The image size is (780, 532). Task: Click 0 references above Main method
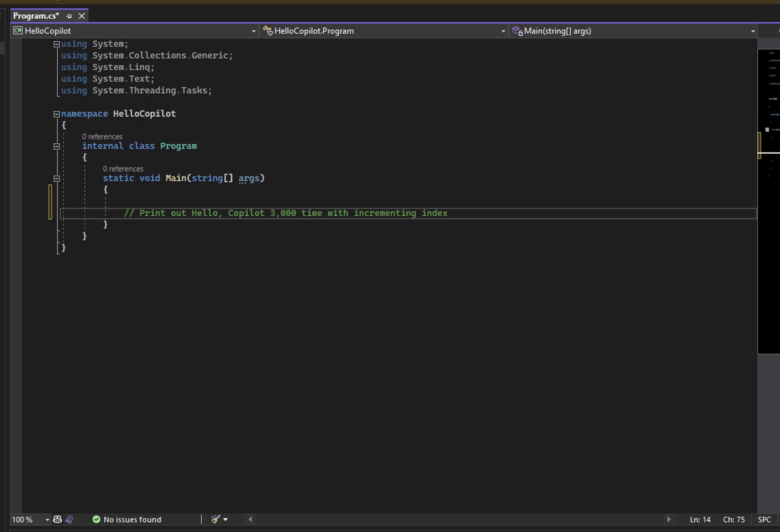click(x=123, y=169)
